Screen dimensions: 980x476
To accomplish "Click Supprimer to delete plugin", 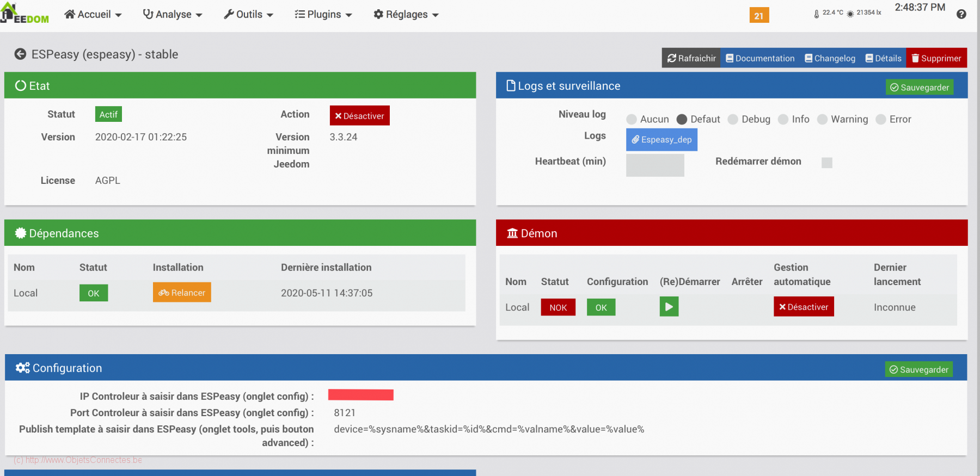I will (936, 58).
